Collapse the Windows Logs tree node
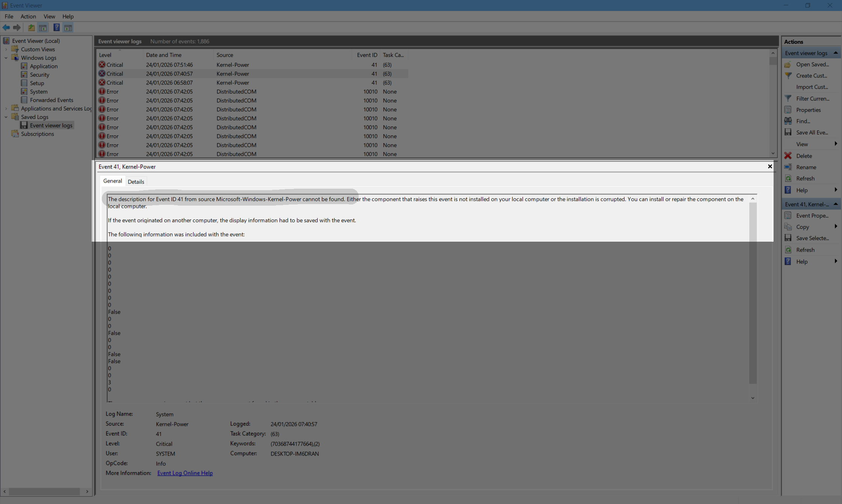Image resolution: width=842 pixels, height=504 pixels. [x=6, y=58]
